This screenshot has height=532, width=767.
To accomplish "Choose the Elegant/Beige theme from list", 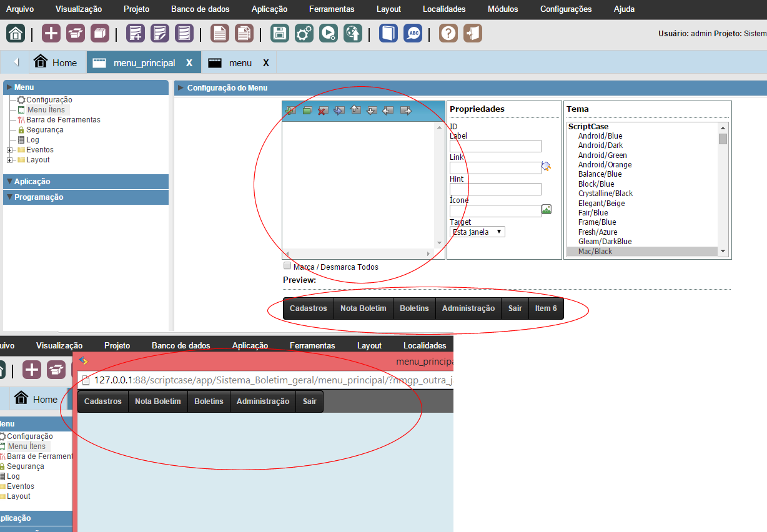I will pyautogui.click(x=601, y=203).
